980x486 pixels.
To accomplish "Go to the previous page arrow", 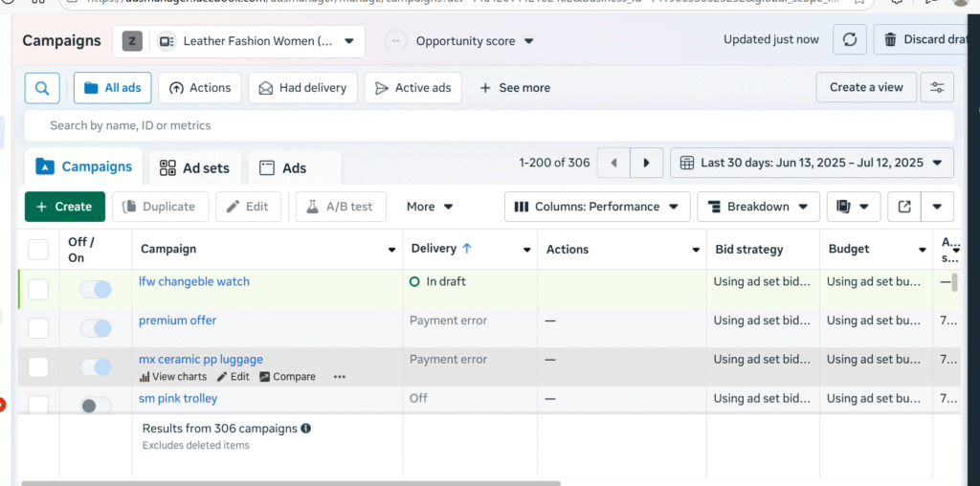I will tap(613, 164).
